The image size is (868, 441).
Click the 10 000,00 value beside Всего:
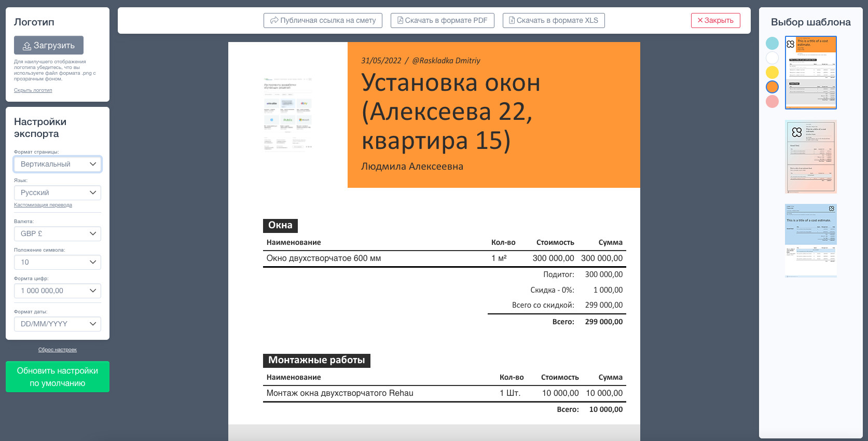click(606, 409)
